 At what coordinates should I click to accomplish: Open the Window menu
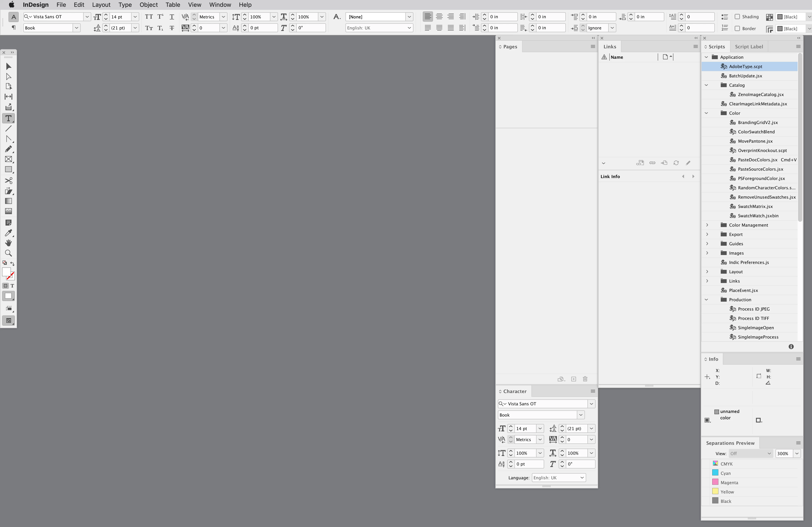(x=220, y=5)
